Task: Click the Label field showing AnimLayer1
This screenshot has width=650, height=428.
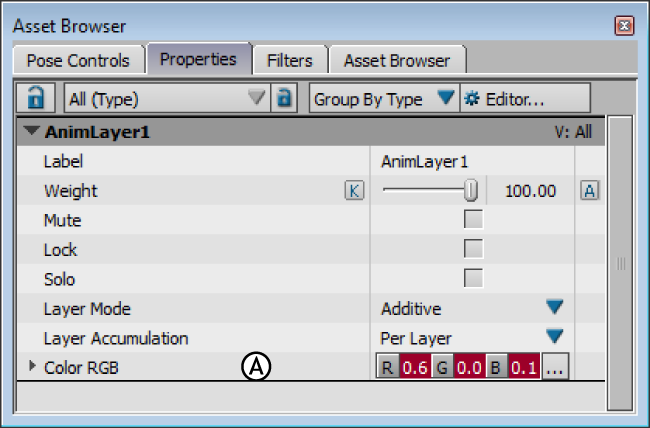Action: 424,161
